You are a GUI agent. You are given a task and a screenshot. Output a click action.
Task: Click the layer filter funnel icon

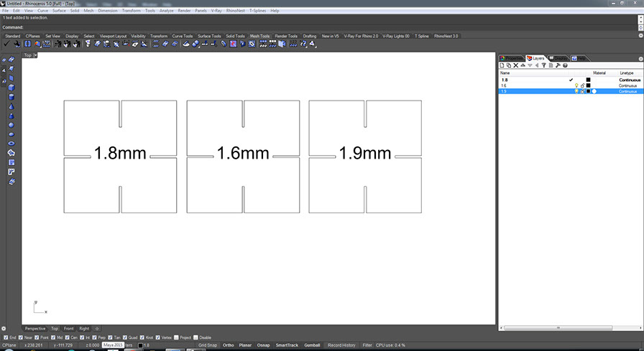pyautogui.click(x=544, y=65)
